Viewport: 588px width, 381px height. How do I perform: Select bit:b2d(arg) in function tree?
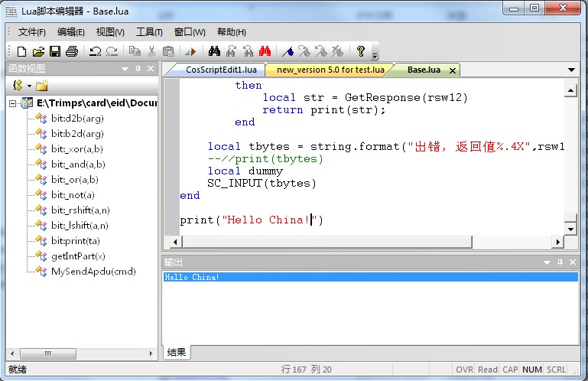(x=77, y=134)
